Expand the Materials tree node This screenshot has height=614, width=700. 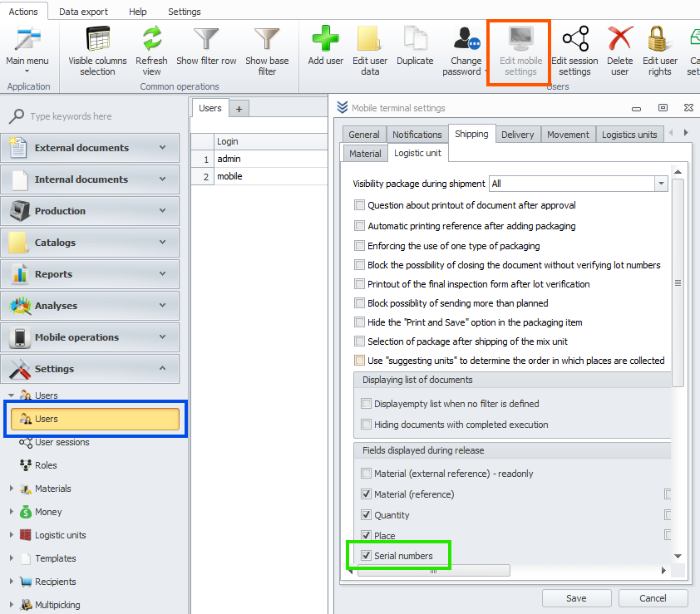point(12,489)
